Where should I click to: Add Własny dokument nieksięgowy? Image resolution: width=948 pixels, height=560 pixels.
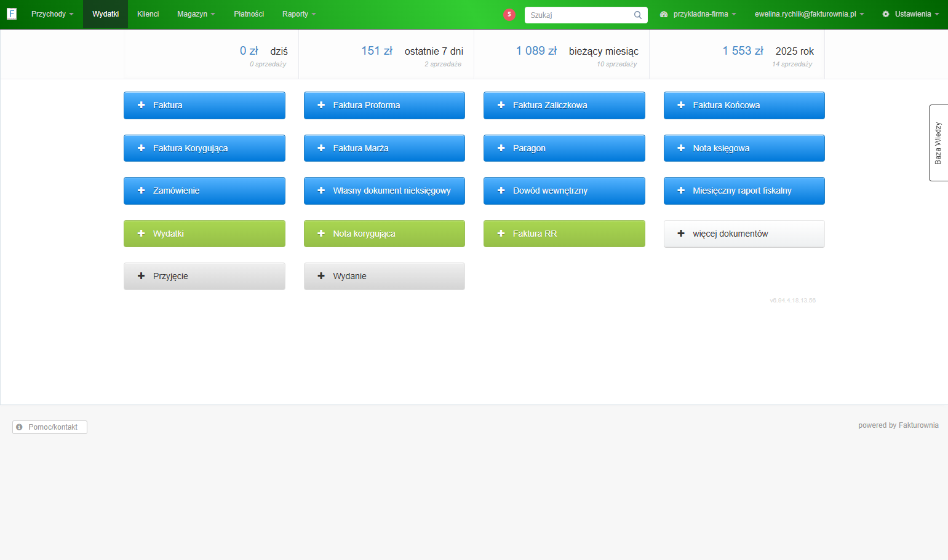pyautogui.click(x=384, y=191)
